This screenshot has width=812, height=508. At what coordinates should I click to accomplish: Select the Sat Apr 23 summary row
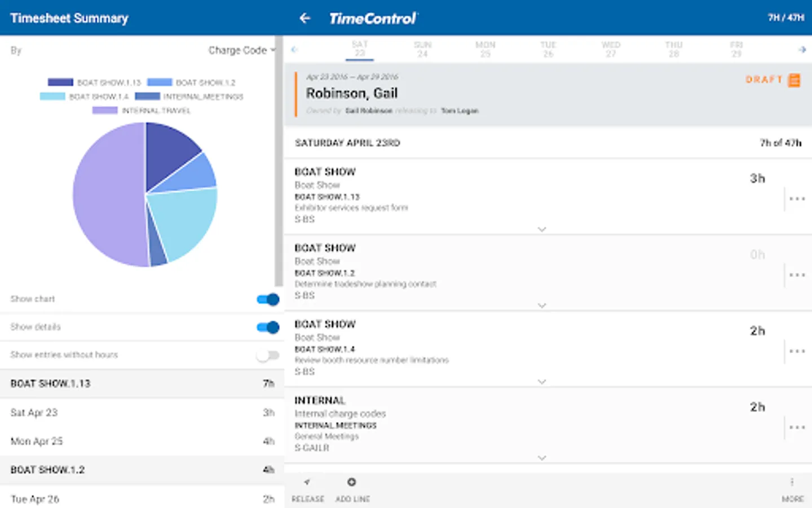[142, 413]
